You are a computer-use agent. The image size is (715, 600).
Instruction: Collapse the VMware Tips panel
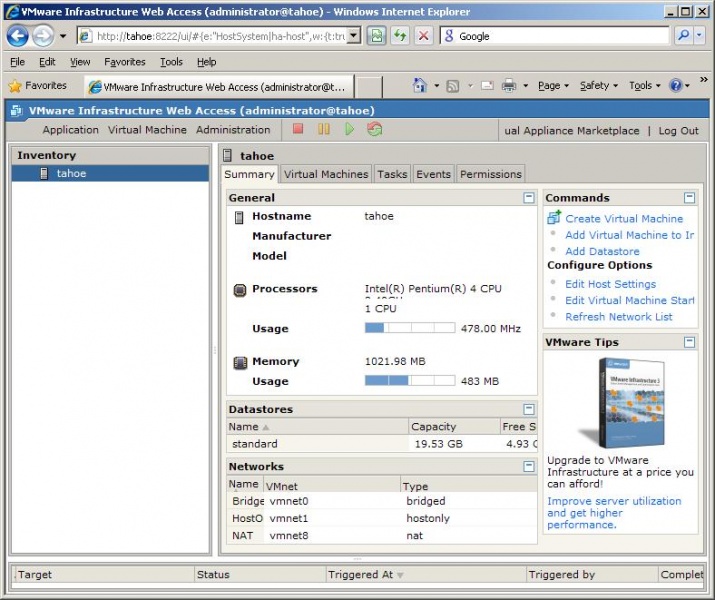689,342
